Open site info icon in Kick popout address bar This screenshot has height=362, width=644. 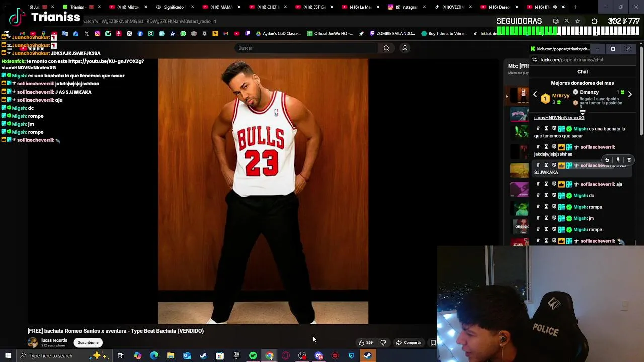(534, 60)
